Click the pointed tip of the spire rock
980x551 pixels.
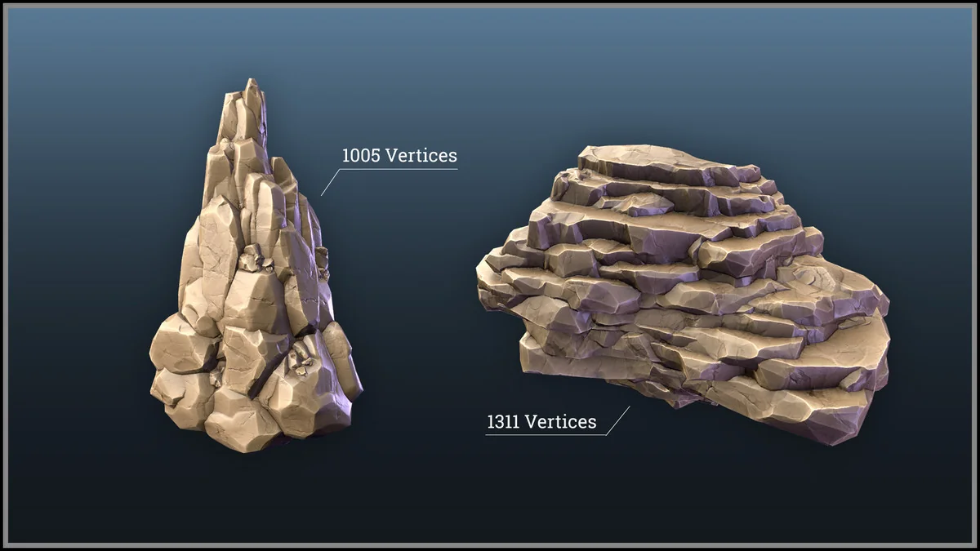click(251, 85)
